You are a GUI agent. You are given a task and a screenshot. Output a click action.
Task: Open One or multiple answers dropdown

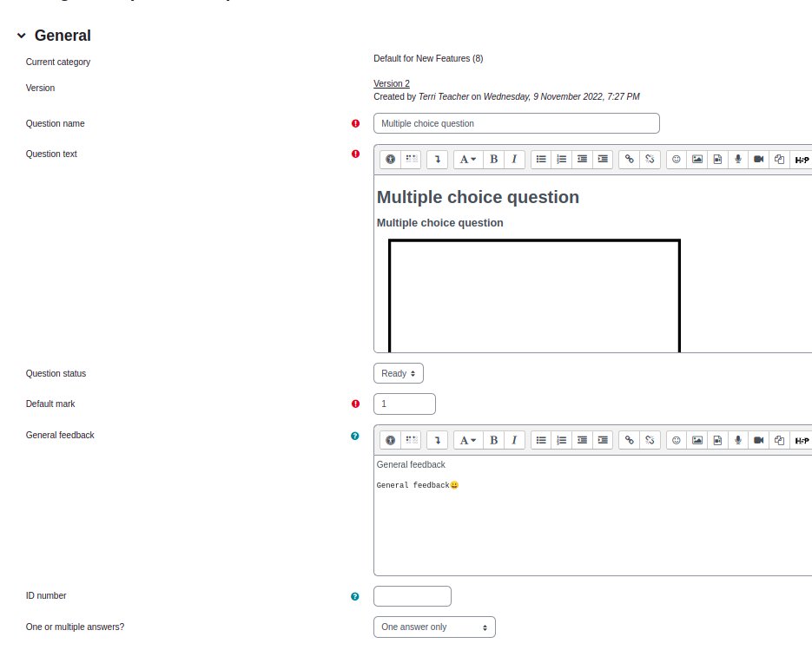pos(434,627)
